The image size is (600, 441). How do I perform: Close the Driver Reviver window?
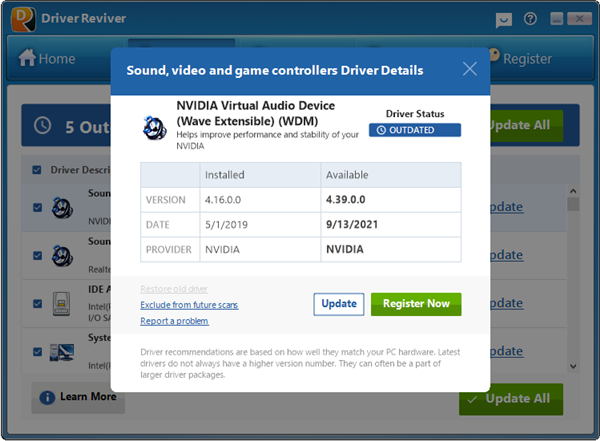click(579, 18)
